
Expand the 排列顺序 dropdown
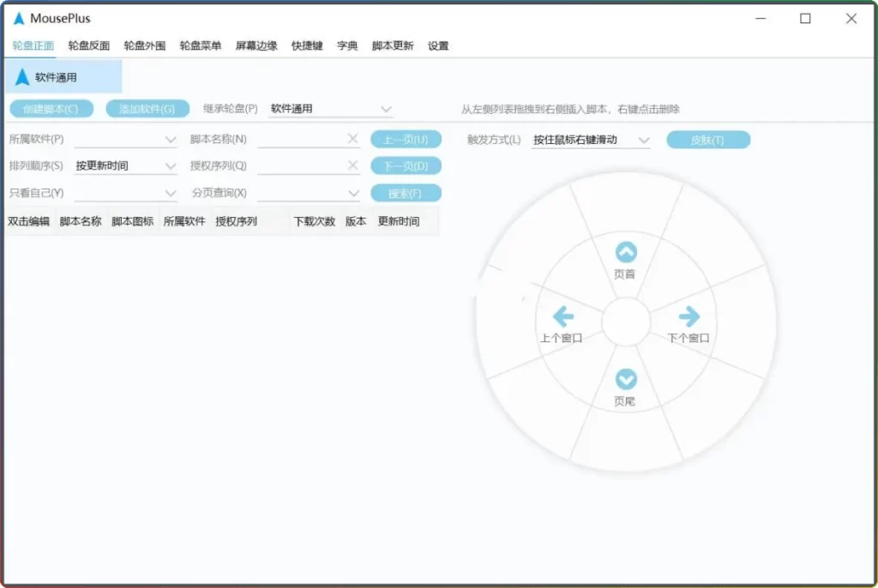[170, 165]
